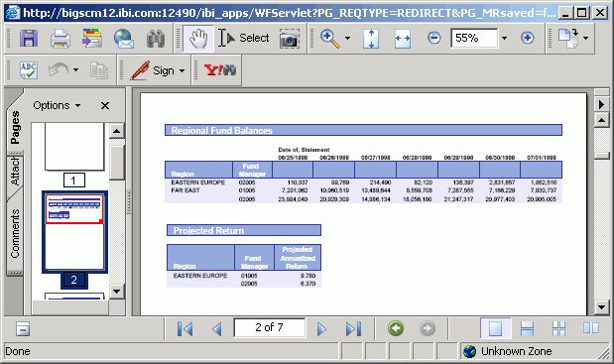614x364 pixels.
Task: Open the Options menu in the Pages panel
Action: [57, 105]
